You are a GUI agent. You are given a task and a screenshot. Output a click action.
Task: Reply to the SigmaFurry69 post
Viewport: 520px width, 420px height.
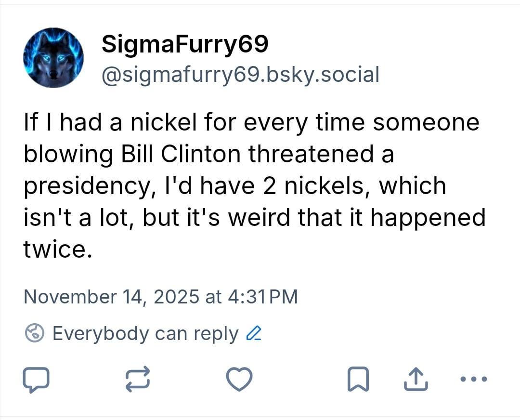(x=36, y=380)
